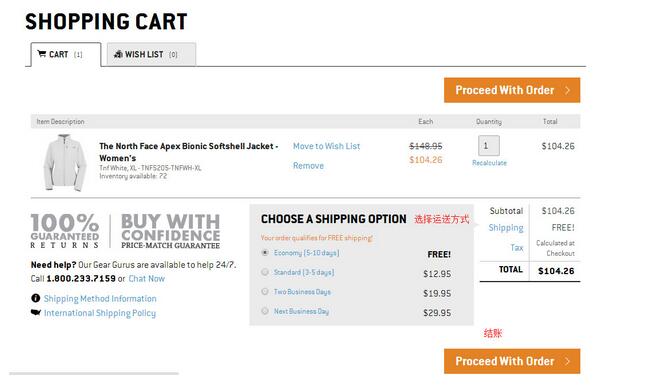Viewport: 660px width, 388px height.
Task: Click the Shipping link in order summary
Action: coord(506,228)
